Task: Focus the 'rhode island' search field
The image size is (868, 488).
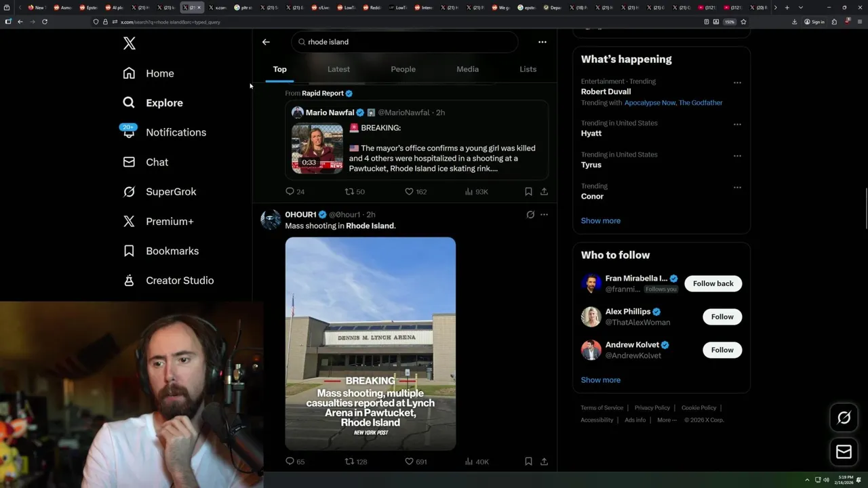Action: (405, 42)
